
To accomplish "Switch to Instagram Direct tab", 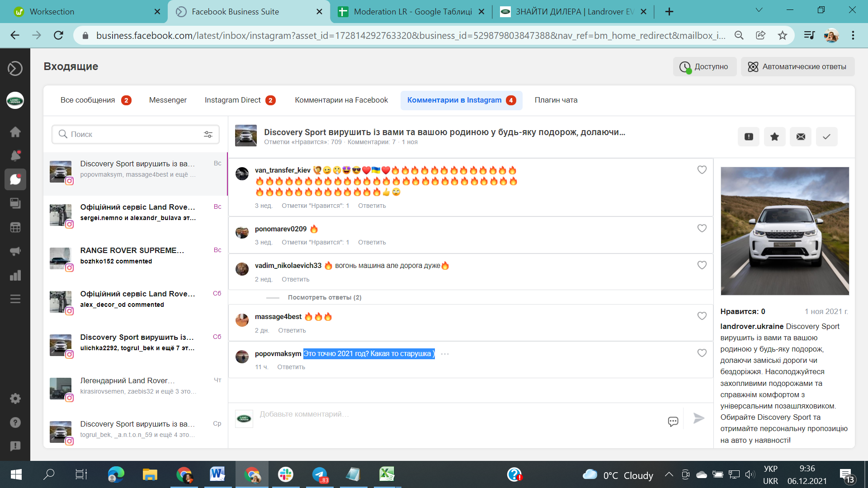I will 240,100.
